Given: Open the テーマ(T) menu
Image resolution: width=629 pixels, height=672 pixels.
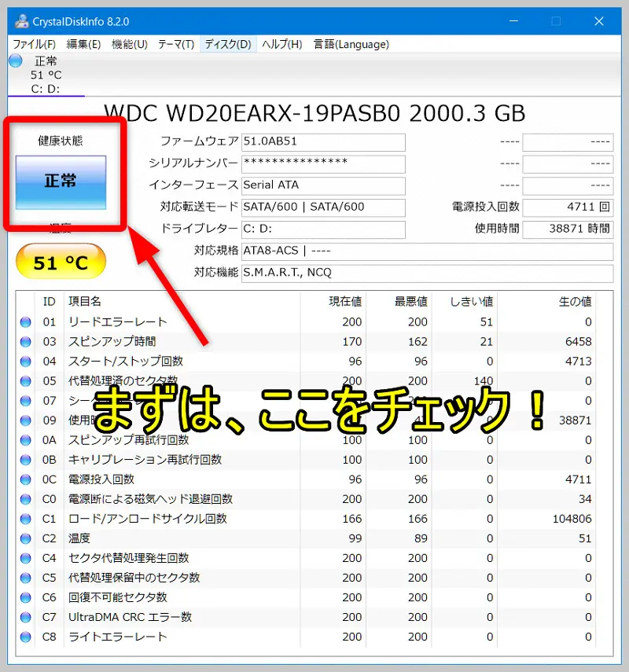Looking at the screenshot, I should tap(176, 44).
